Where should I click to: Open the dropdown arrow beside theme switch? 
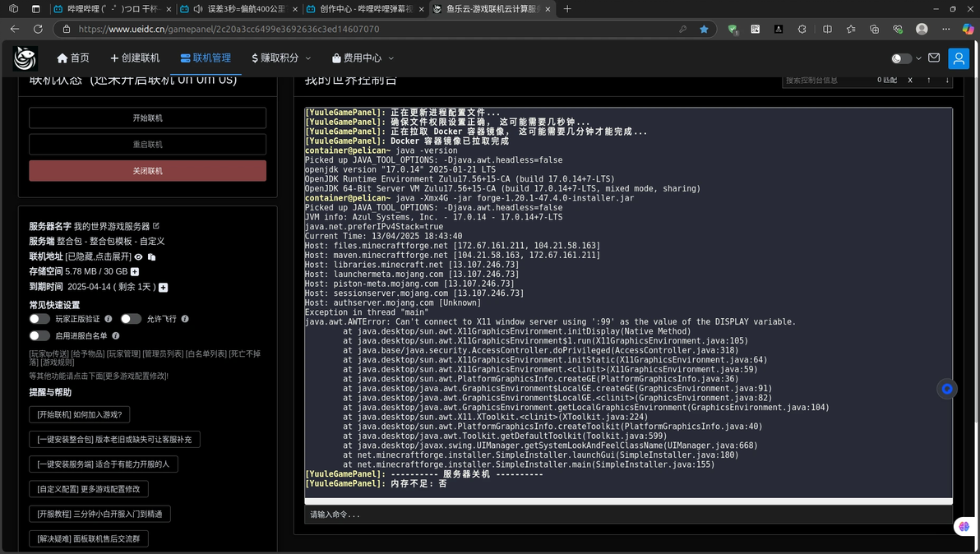tap(918, 58)
